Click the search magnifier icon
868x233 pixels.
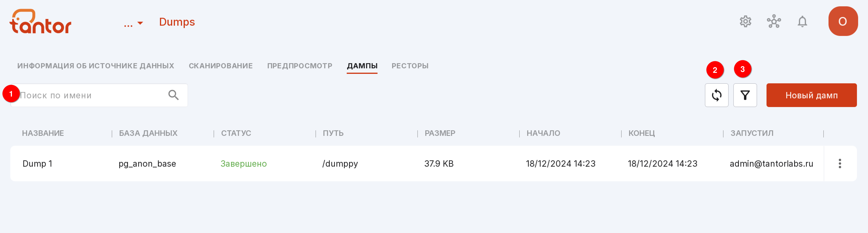coord(173,95)
